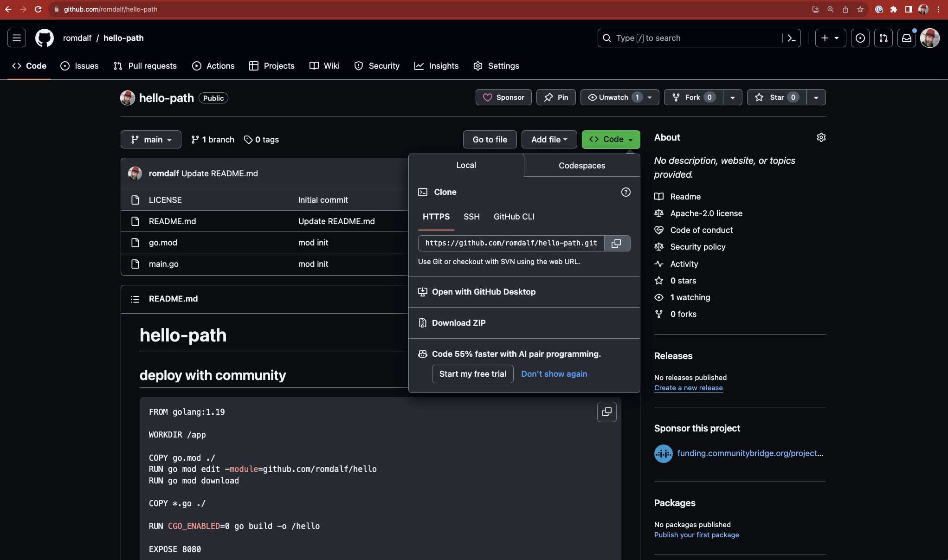
Task: Expand the Fork options dropdown arrow
Action: click(732, 97)
